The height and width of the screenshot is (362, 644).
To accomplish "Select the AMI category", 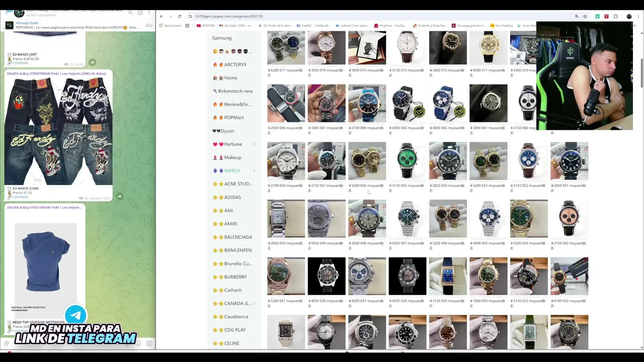I will (x=223, y=211).
